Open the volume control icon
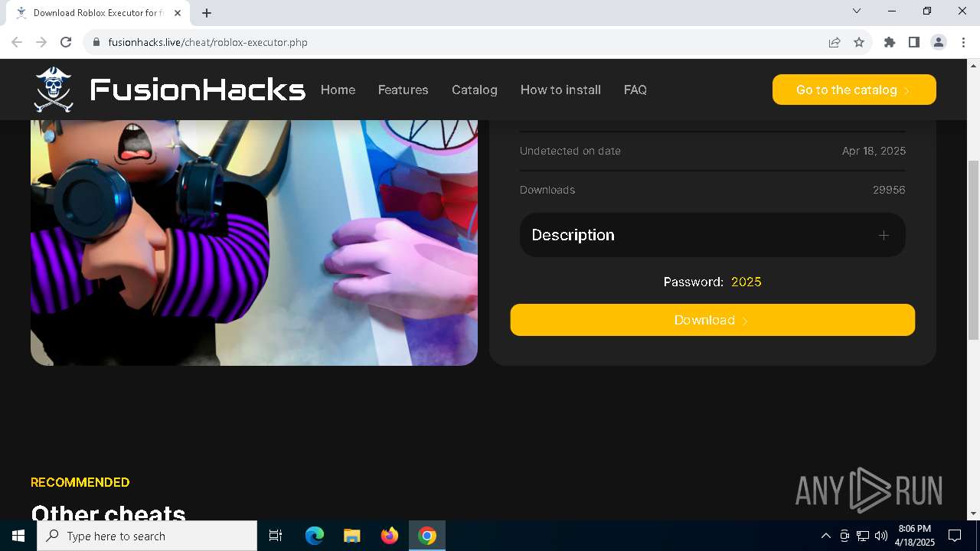 click(x=881, y=536)
